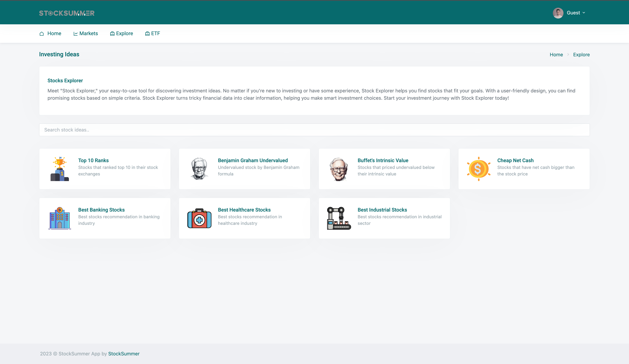This screenshot has height=364, width=629.
Task: Follow the StockSummer link in the footer
Action: tap(124, 354)
